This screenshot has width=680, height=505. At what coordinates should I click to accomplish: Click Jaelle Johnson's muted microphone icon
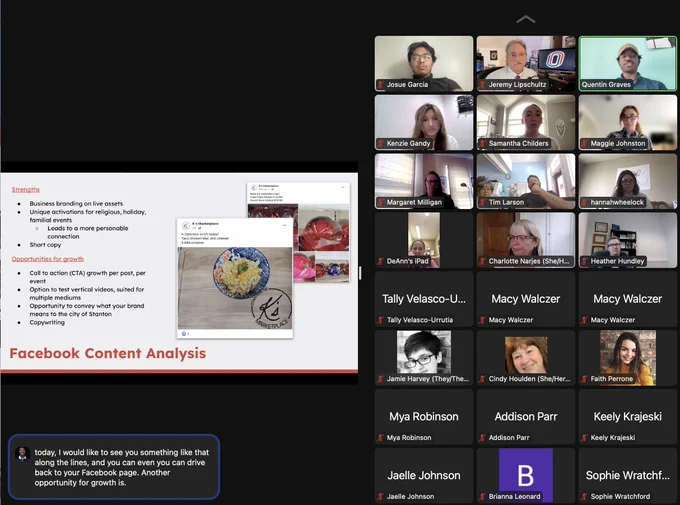(380, 497)
